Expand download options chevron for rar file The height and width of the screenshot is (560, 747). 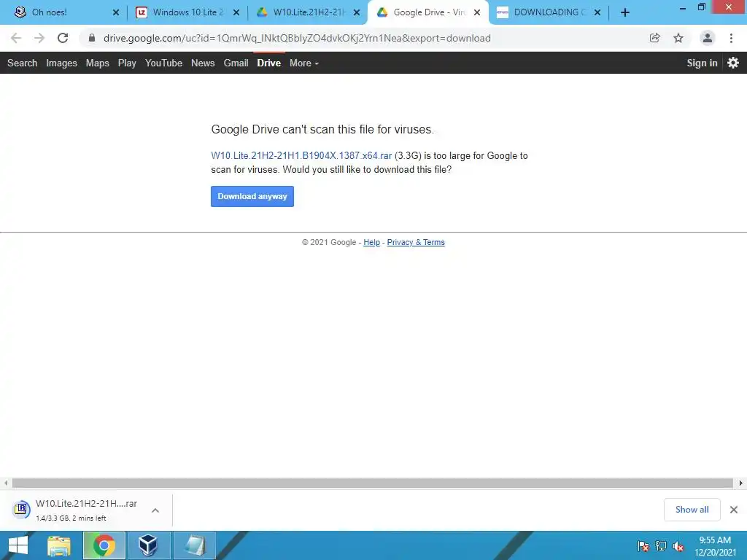click(x=155, y=510)
